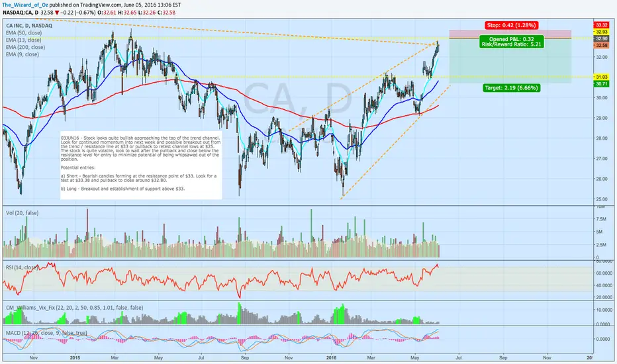Select the MACD (12, 26, close, 9) indicator label
The width and height of the screenshot is (617, 364).
pos(46,334)
